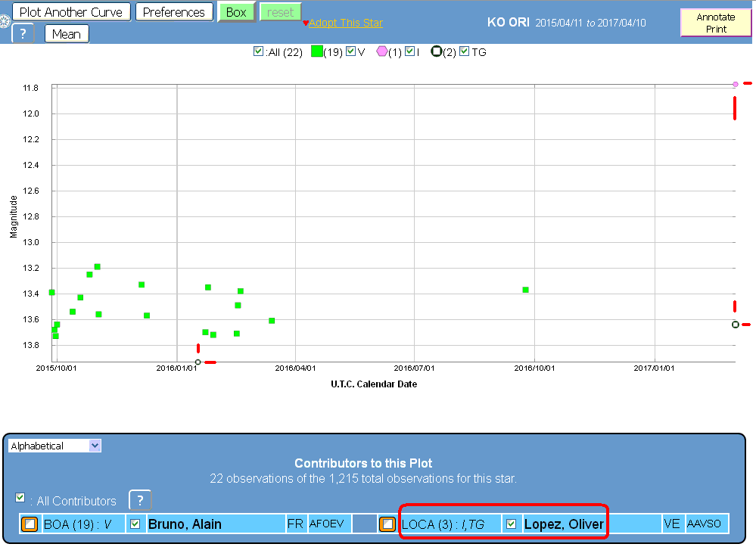
Task: Toggle the All (22) observations checkbox
Action: click(x=259, y=51)
